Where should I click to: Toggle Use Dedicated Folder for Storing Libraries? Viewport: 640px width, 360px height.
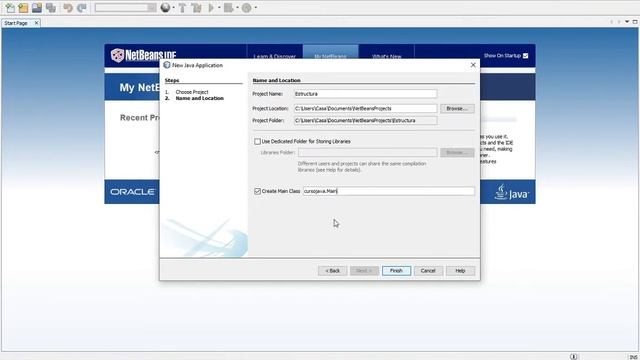(257, 142)
